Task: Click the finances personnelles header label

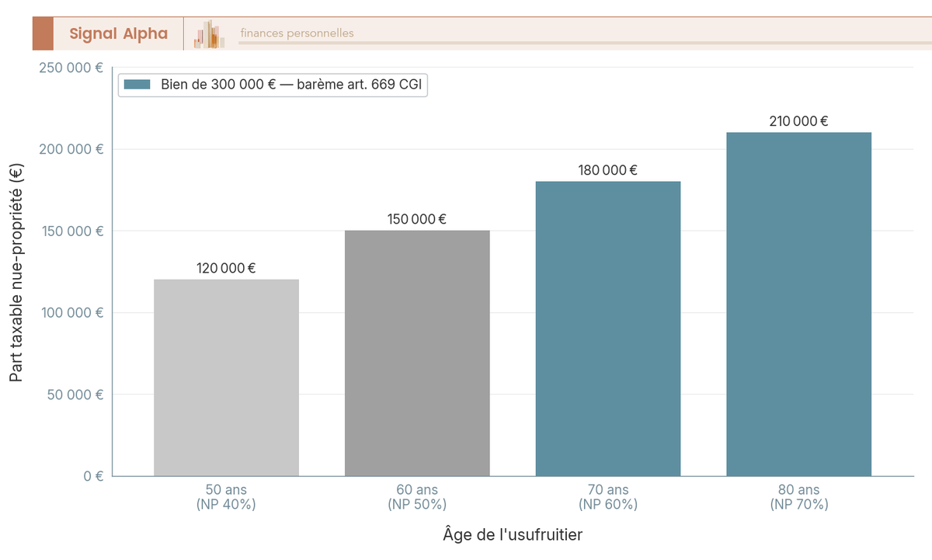Action: coord(297,33)
